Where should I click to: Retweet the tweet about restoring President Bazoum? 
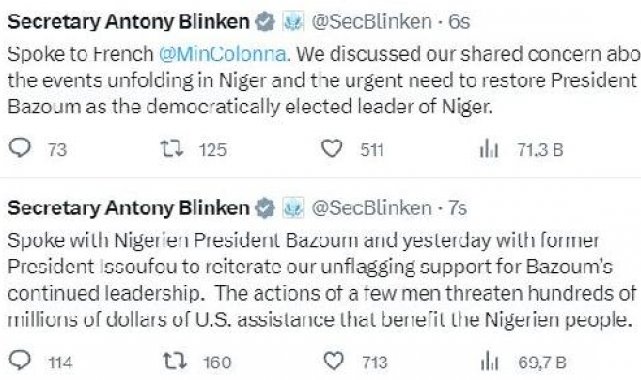(171, 149)
